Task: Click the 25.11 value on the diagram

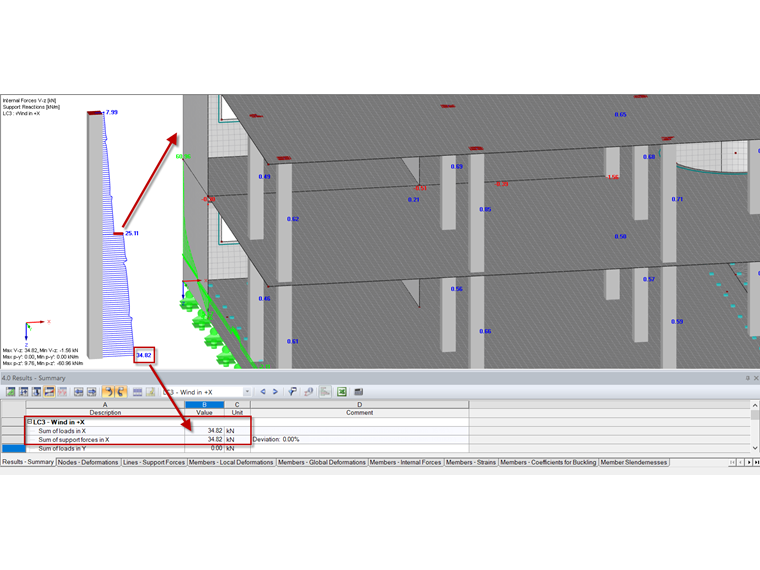Action: (x=132, y=233)
